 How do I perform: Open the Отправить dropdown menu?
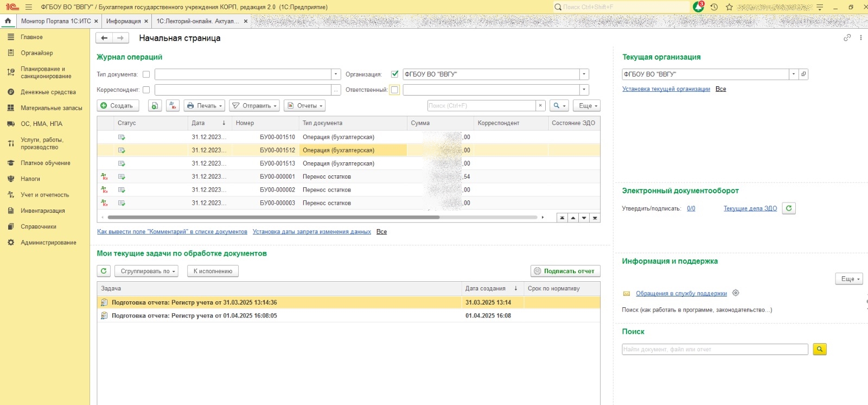click(254, 106)
